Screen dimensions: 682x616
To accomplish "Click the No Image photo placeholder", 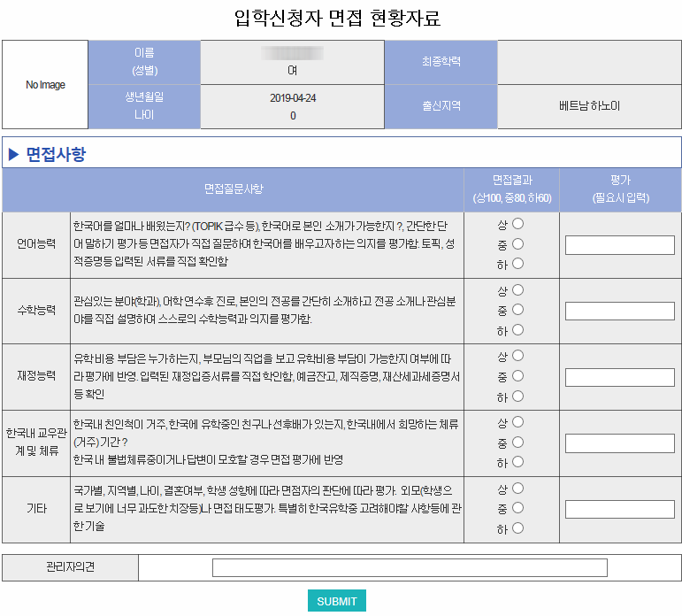I will click(x=45, y=85).
